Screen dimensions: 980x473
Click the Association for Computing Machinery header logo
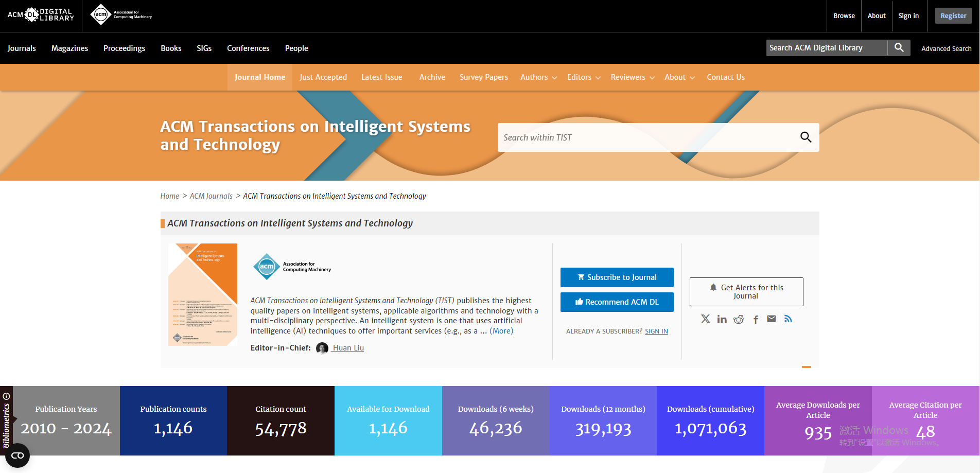click(121, 14)
